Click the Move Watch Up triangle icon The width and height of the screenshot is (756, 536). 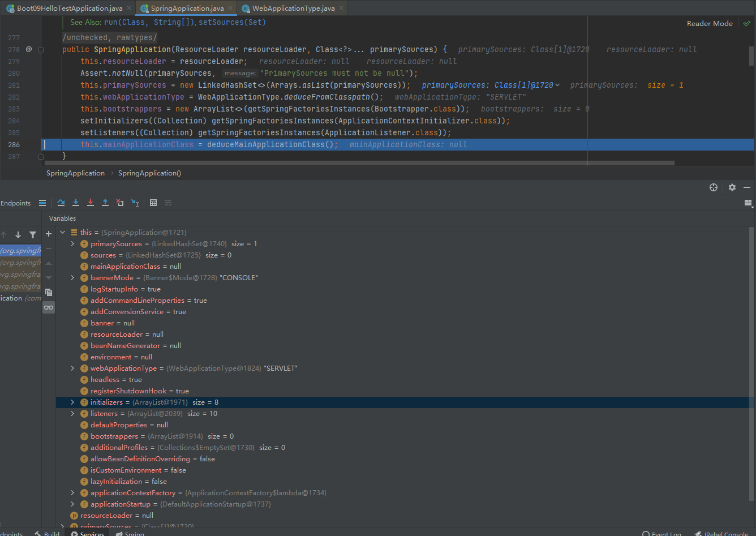pyautogui.click(x=49, y=263)
